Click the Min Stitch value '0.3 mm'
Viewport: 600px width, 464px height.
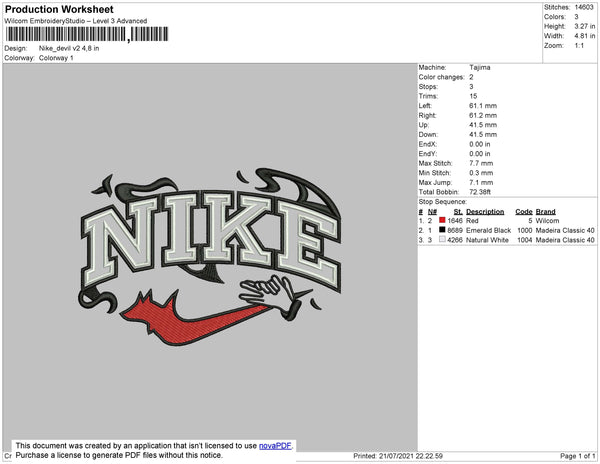point(481,173)
